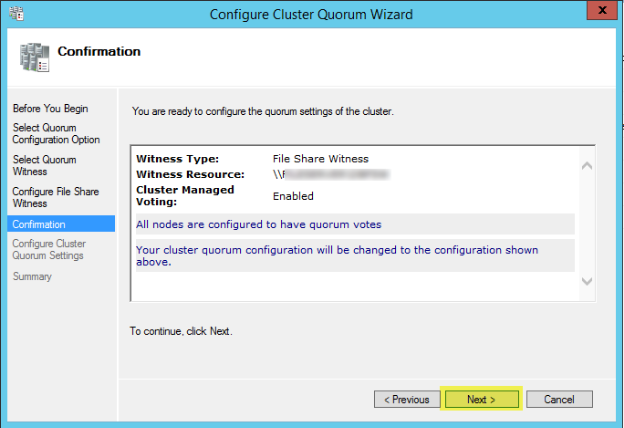Click the File Share Witness type value

pyautogui.click(x=320, y=159)
